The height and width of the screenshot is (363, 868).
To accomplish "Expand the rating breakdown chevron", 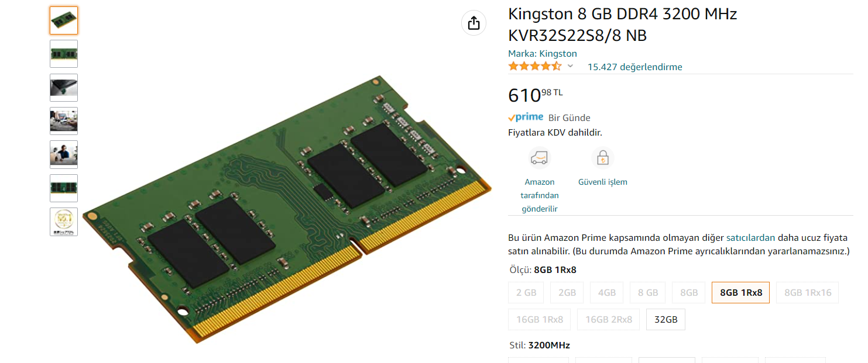I will pos(571,66).
